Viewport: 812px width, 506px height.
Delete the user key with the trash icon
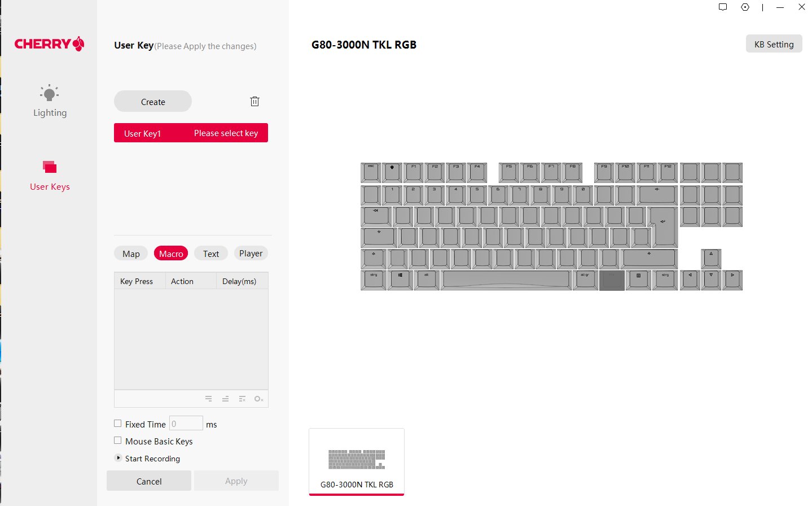(x=254, y=102)
